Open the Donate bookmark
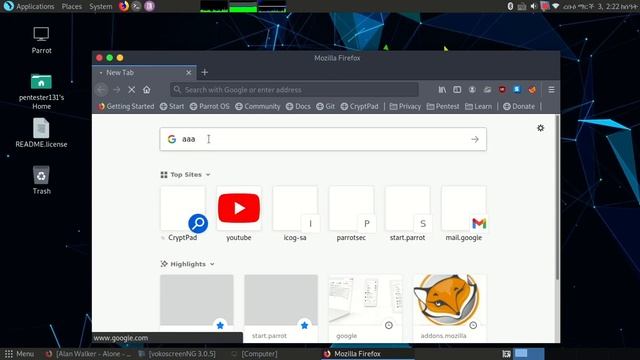The image size is (640, 360). 519,107
